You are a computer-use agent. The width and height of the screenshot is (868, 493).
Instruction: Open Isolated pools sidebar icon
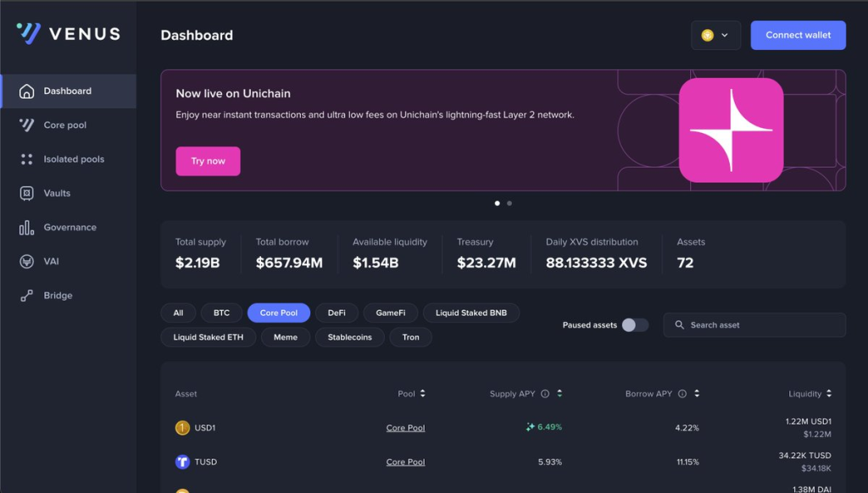tap(26, 159)
